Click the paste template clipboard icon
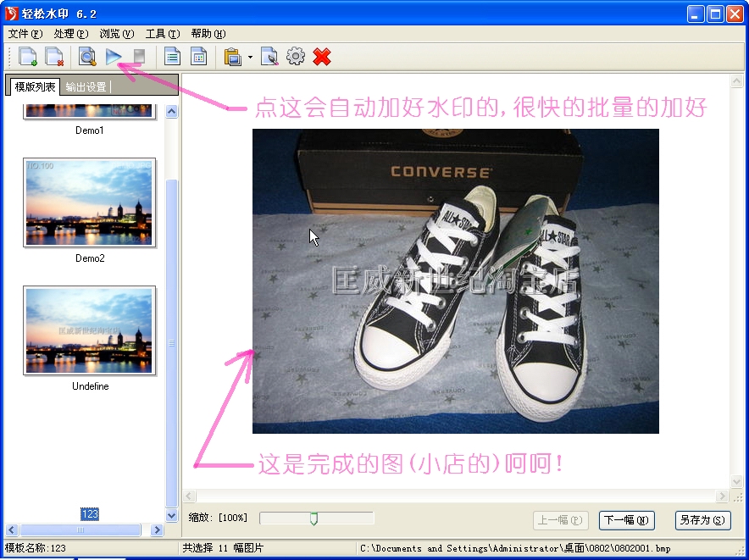Screen dimensions: 749x560 pyautogui.click(x=233, y=57)
